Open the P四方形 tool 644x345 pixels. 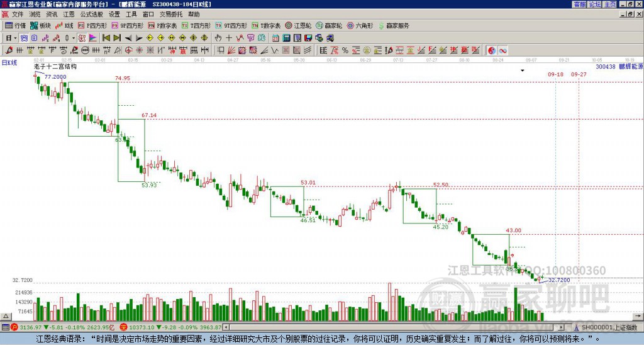[92, 25]
